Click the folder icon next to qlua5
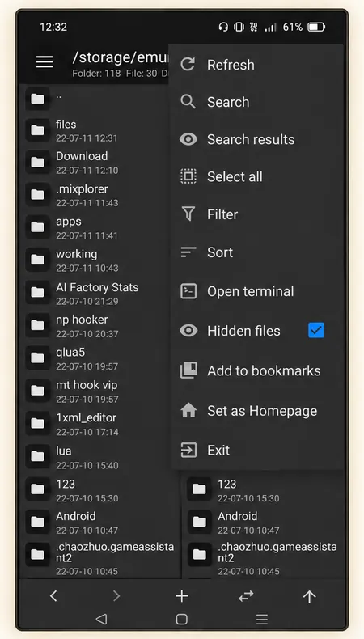364x639 pixels. tap(37, 358)
